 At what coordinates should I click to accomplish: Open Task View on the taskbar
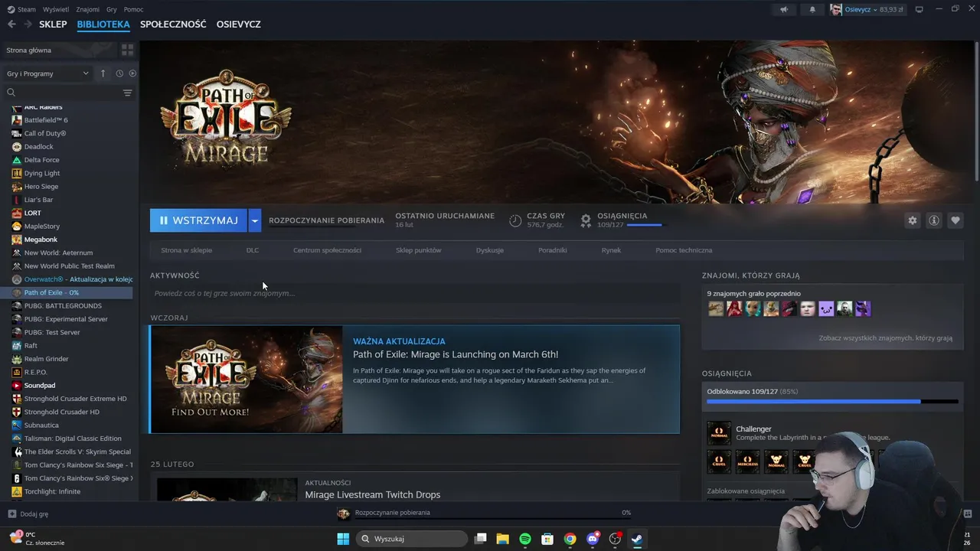(x=480, y=539)
